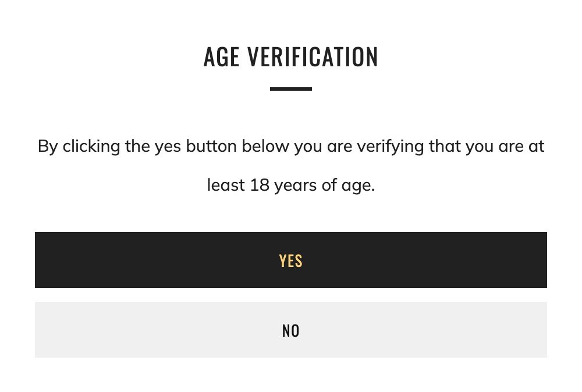Image resolution: width=582 pixels, height=392 pixels.
Task: Click the word VERIFICATION in the title
Action: click(313, 57)
